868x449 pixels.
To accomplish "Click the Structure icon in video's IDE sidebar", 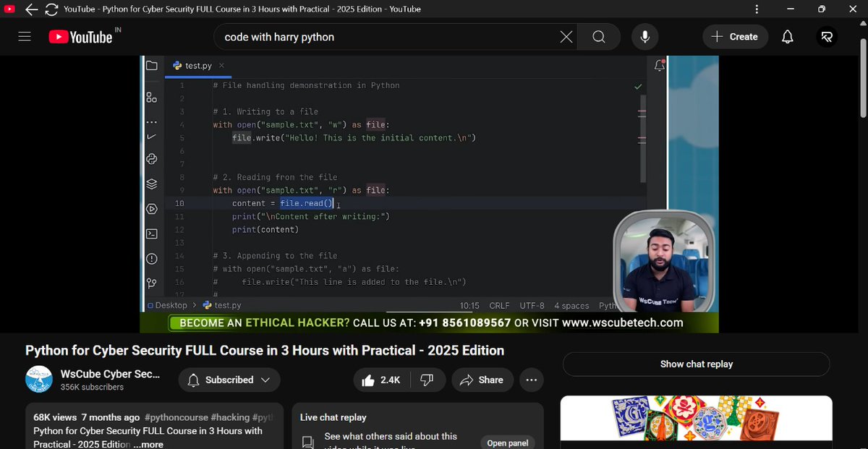I will [152, 98].
